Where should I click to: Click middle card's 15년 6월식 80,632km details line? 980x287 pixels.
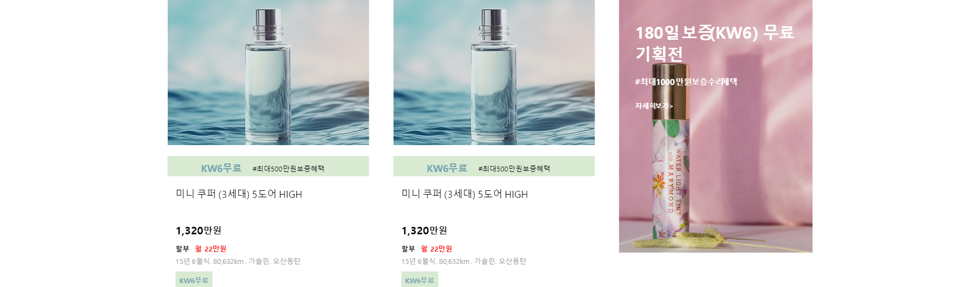(463, 261)
